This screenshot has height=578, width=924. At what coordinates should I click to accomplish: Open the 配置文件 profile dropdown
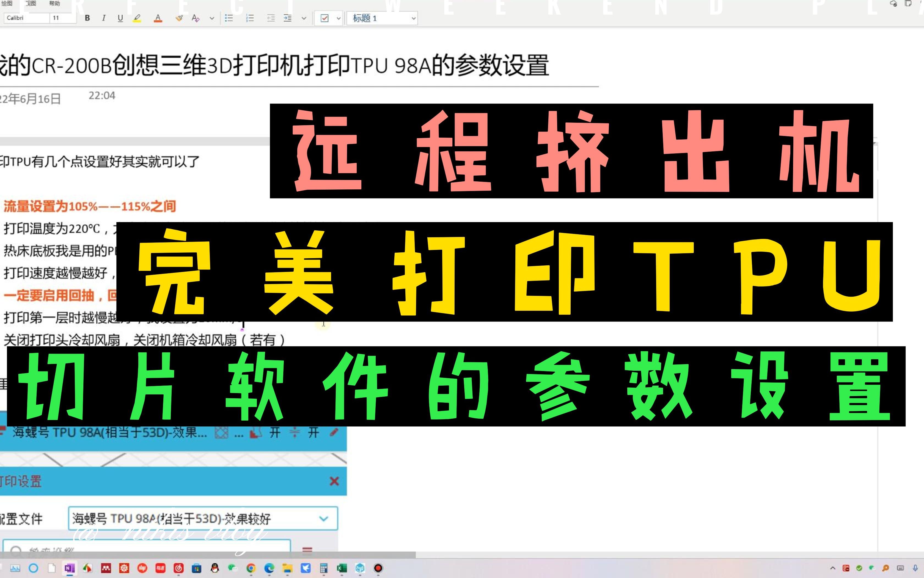(x=203, y=519)
